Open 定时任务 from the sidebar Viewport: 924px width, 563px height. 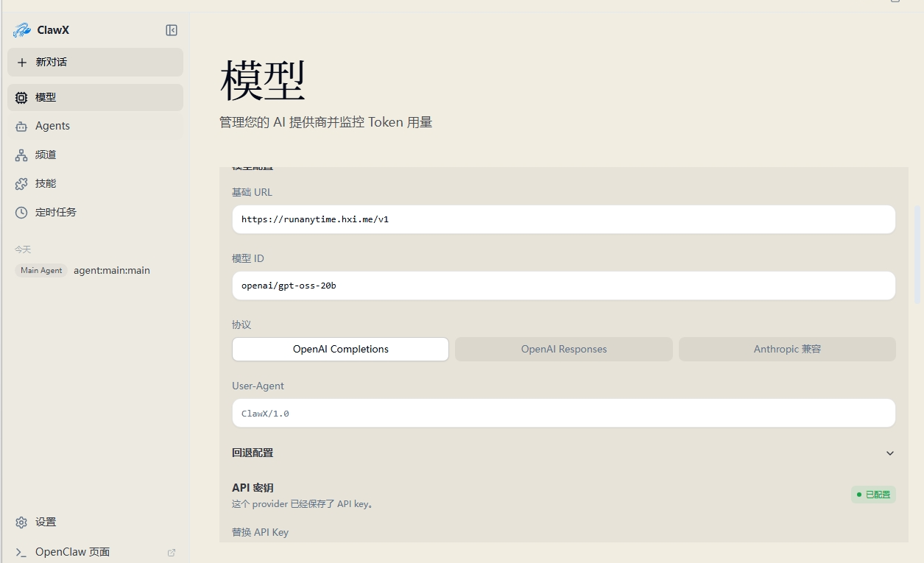click(95, 212)
